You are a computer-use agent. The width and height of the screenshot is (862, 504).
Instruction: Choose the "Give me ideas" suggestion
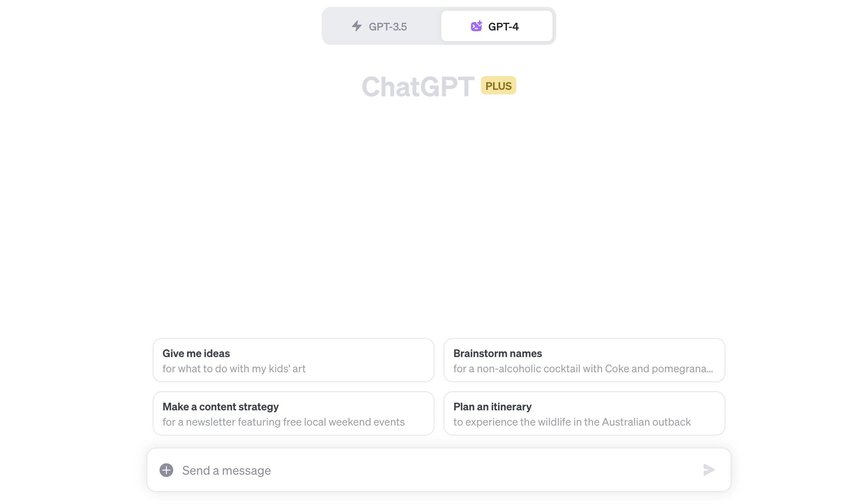pos(293,360)
